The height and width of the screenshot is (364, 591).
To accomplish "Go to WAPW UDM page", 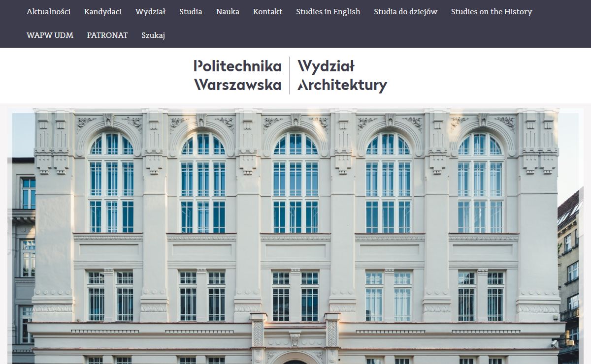I will (50, 35).
